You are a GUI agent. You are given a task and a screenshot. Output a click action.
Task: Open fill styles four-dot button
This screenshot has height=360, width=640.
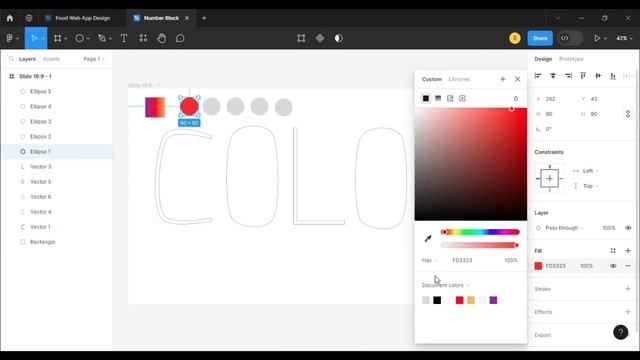(613, 251)
